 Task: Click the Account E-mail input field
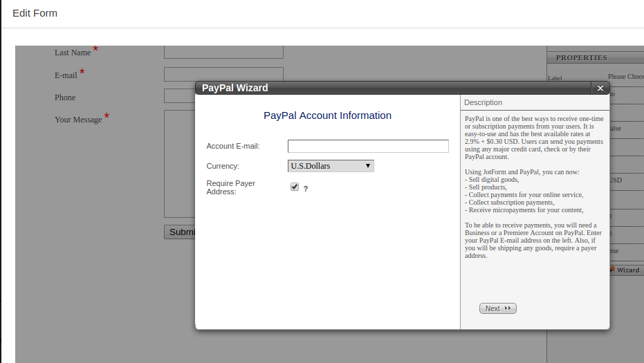pyautogui.click(x=368, y=146)
